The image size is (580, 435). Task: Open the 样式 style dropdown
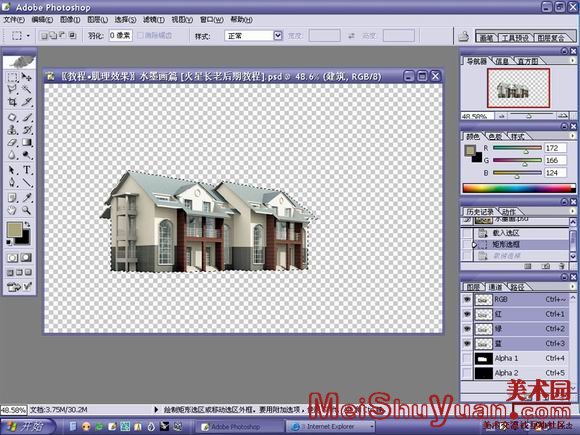(x=278, y=36)
